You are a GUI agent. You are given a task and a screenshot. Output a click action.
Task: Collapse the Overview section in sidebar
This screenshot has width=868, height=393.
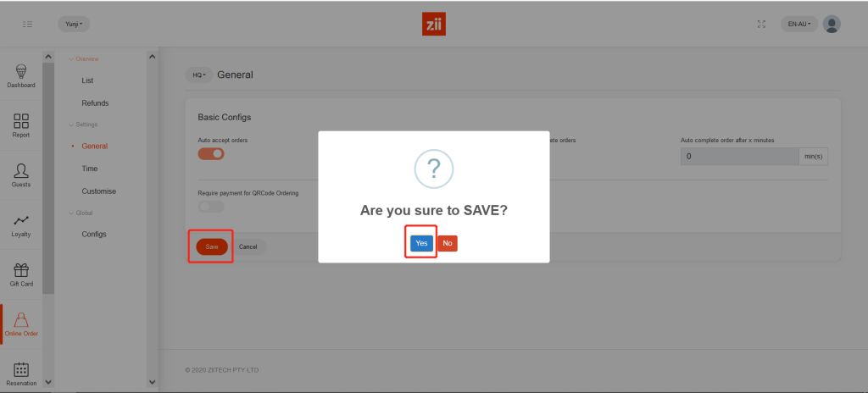coord(85,58)
